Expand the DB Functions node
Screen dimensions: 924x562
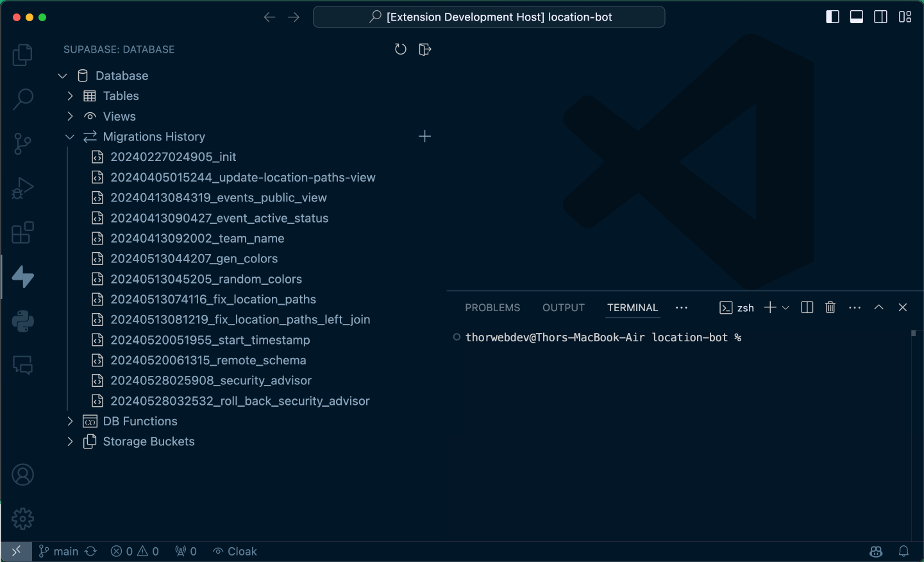pos(70,422)
